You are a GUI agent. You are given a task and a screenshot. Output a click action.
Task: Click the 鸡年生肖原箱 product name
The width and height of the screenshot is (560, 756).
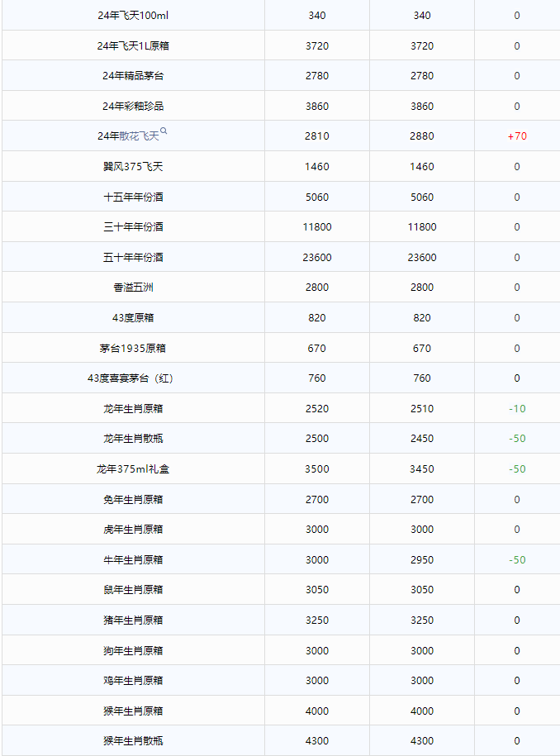coord(133,681)
